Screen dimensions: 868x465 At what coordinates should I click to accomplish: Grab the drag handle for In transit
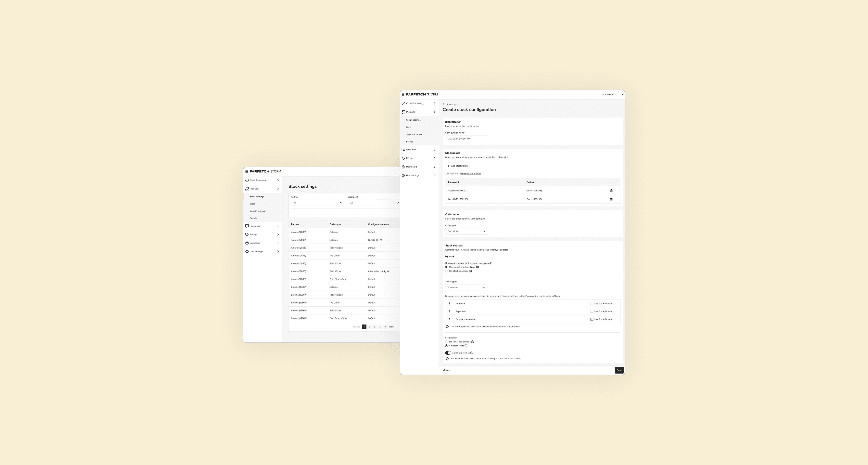[x=449, y=303]
